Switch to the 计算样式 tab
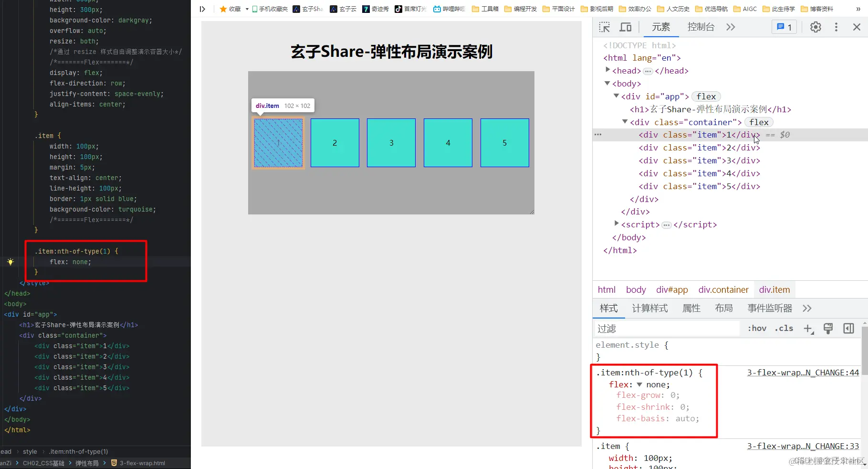868x469 pixels. tap(650, 309)
